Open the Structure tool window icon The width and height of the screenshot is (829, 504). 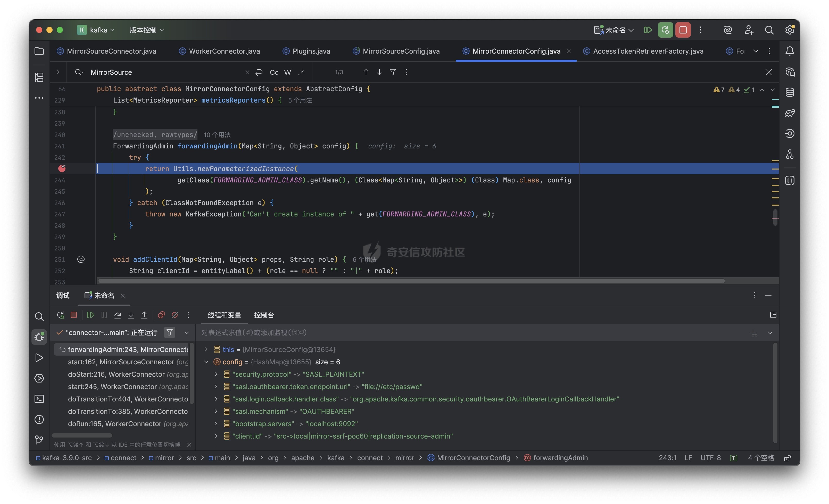click(39, 77)
